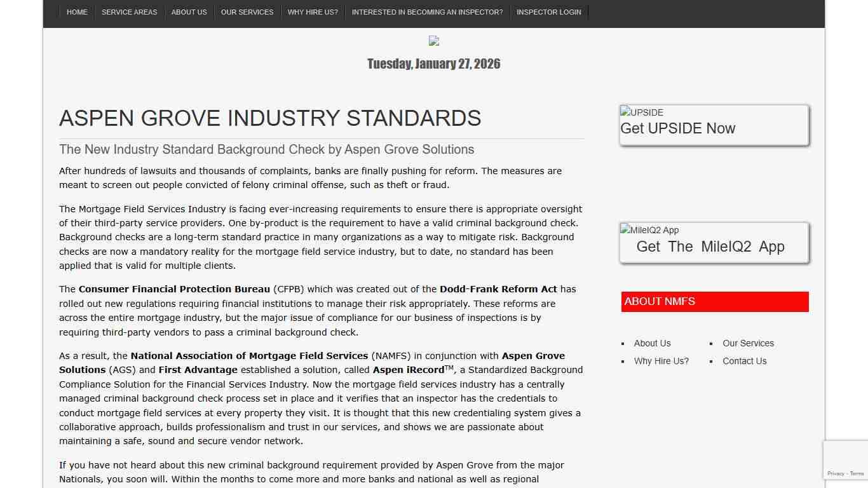
Task: Click the Get UPSIDE Now link
Action: tap(677, 128)
